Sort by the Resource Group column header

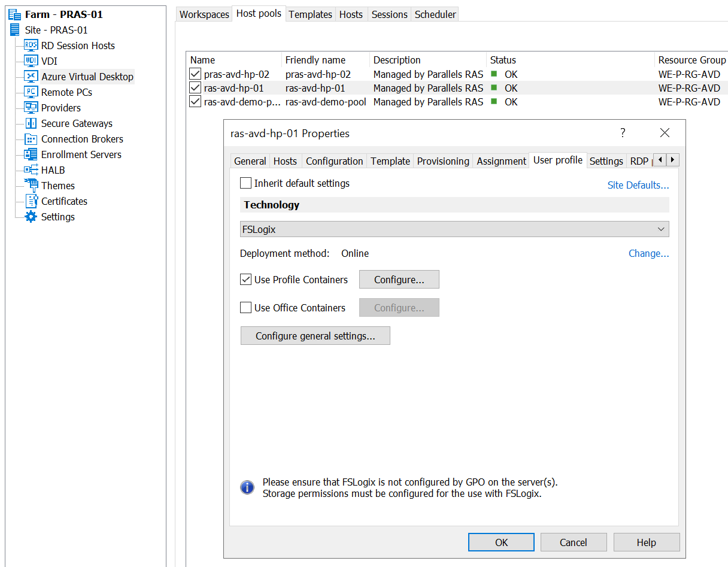tap(691, 60)
